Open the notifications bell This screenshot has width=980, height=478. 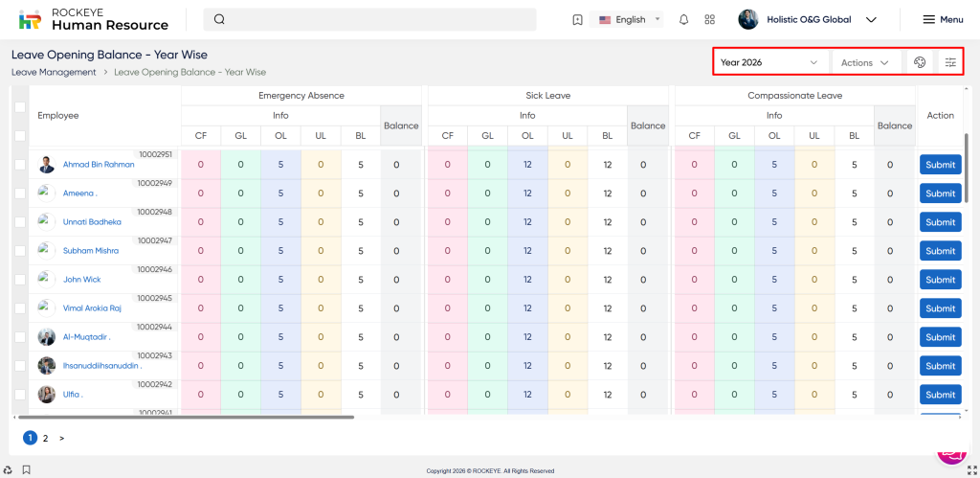click(x=683, y=19)
